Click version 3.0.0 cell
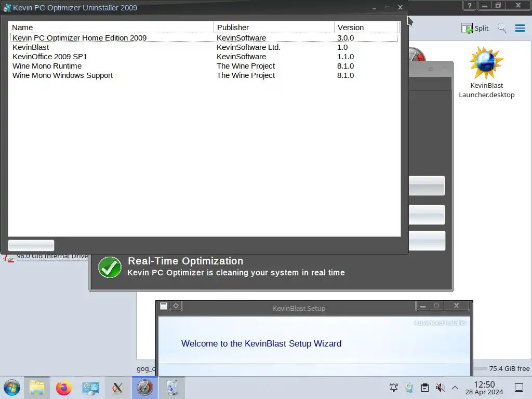 click(345, 38)
